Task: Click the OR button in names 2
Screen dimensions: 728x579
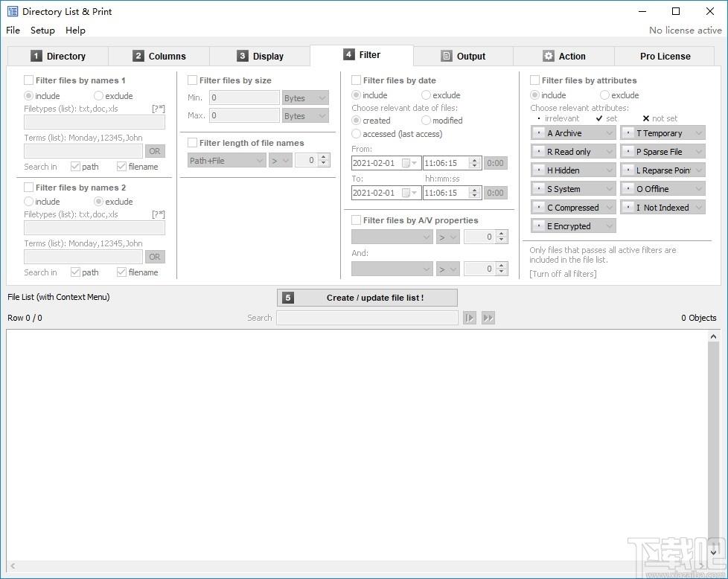Action: [x=155, y=257]
